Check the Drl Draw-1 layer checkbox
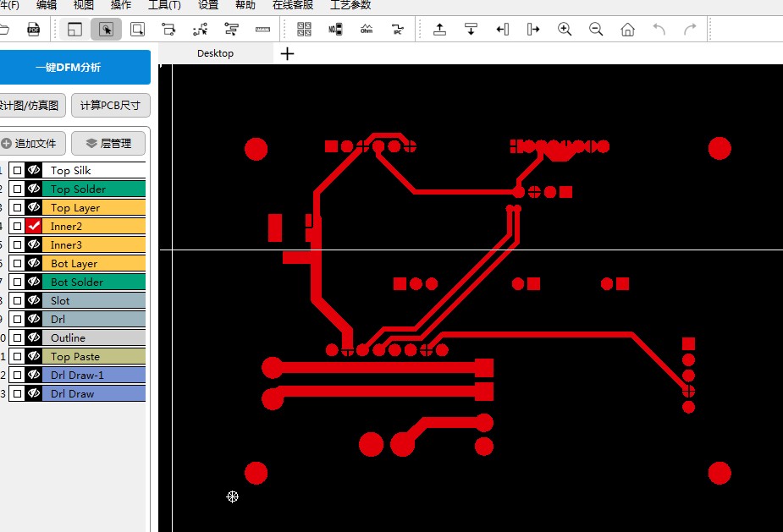The image size is (783, 532). pyautogui.click(x=18, y=375)
